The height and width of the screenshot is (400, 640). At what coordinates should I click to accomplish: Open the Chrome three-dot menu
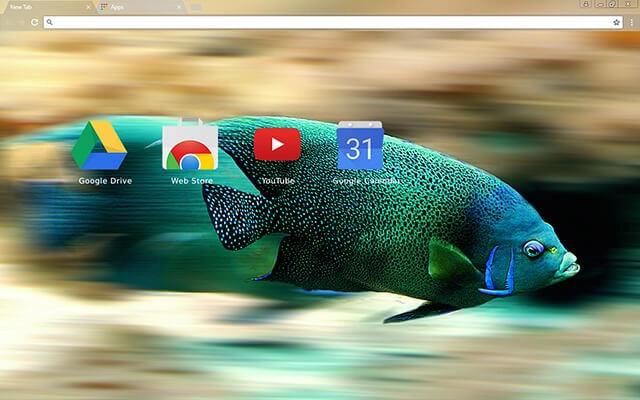(631, 22)
